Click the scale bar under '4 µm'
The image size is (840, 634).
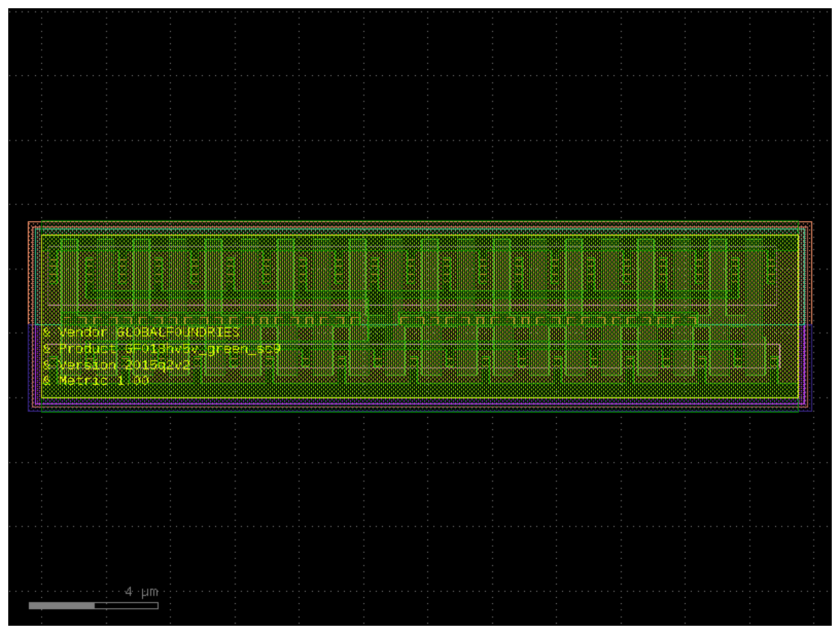click(93, 605)
